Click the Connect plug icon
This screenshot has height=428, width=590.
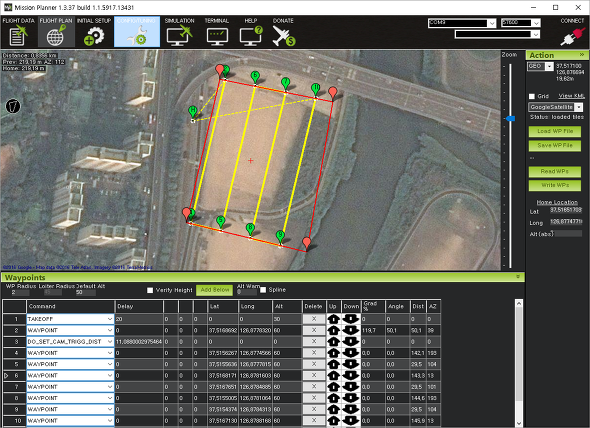[572, 37]
